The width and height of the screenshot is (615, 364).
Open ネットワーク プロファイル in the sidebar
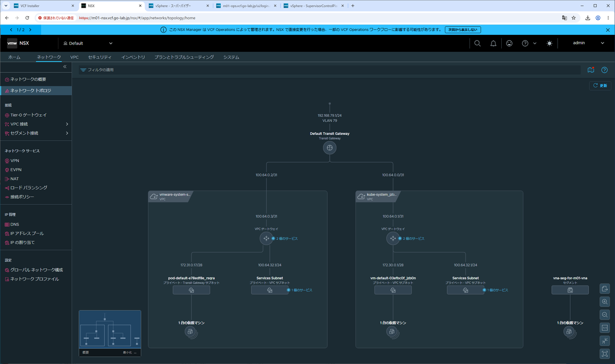34,279
